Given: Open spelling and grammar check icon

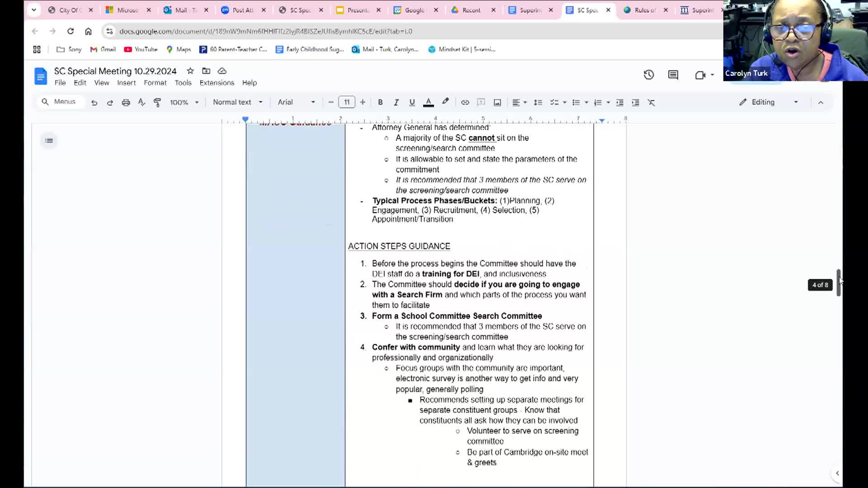Looking at the screenshot, I should [142, 103].
